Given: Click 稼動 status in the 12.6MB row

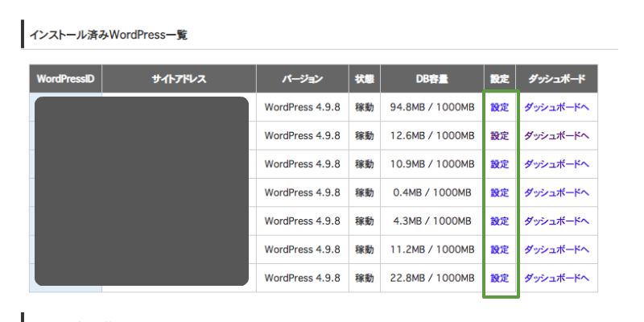Looking at the screenshot, I should coord(365,135).
